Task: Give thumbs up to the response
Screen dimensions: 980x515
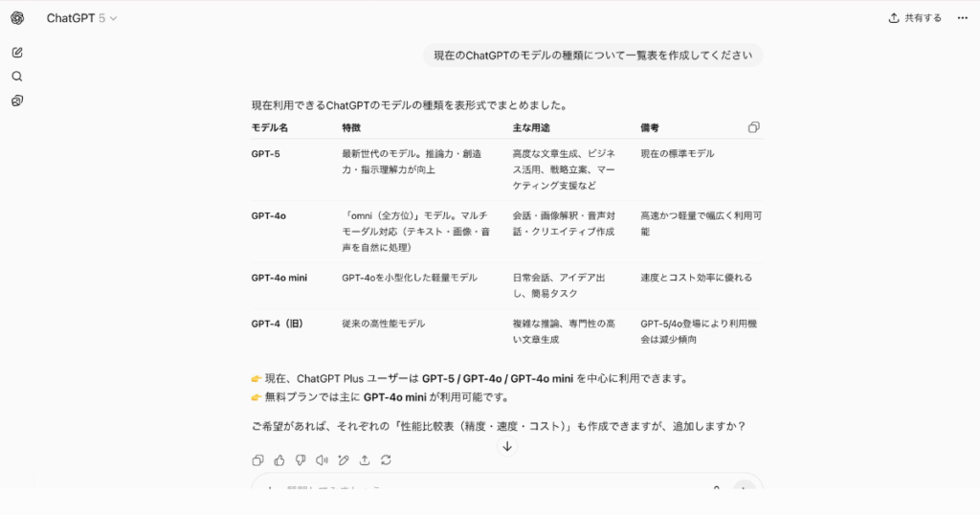Action: (x=279, y=460)
